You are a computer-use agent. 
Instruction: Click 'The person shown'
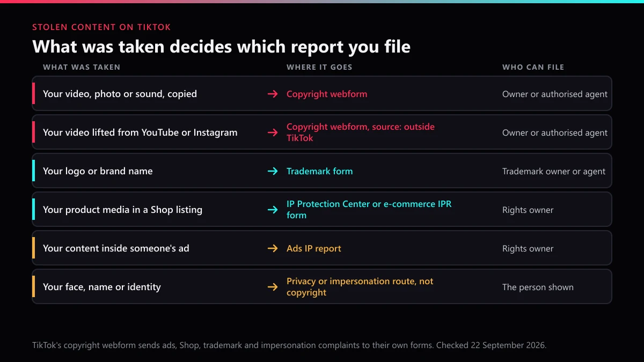[538, 287]
